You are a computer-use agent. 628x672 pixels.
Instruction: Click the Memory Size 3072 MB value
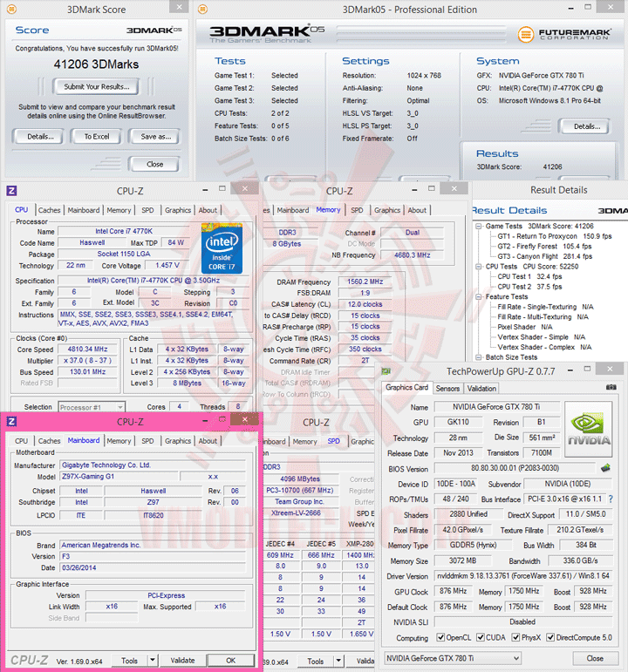pyautogui.click(x=462, y=560)
